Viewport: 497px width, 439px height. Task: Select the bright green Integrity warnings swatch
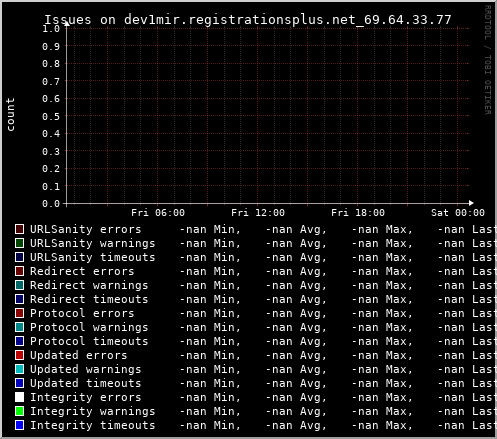tap(19, 411)
